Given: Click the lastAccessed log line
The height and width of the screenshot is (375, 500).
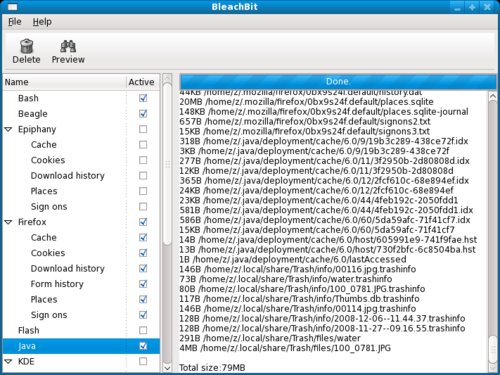Looking at the screenshot, I should [x=293, y=259].
